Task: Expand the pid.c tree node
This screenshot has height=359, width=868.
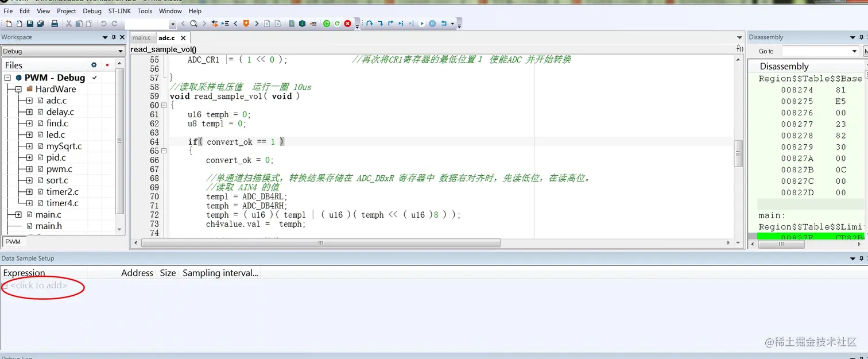Action: 29,157
